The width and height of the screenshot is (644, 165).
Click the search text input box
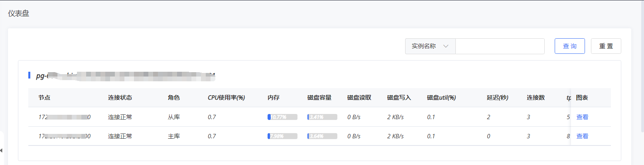point(500,46)
